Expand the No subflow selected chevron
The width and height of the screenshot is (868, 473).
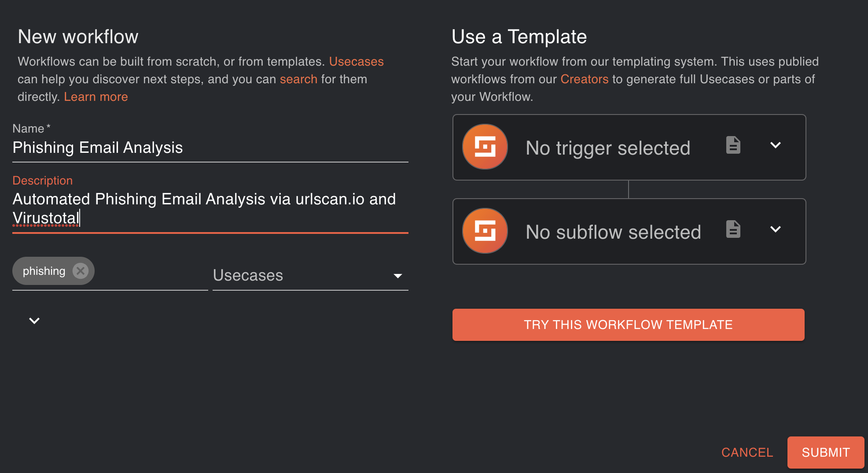pos(775,229)
